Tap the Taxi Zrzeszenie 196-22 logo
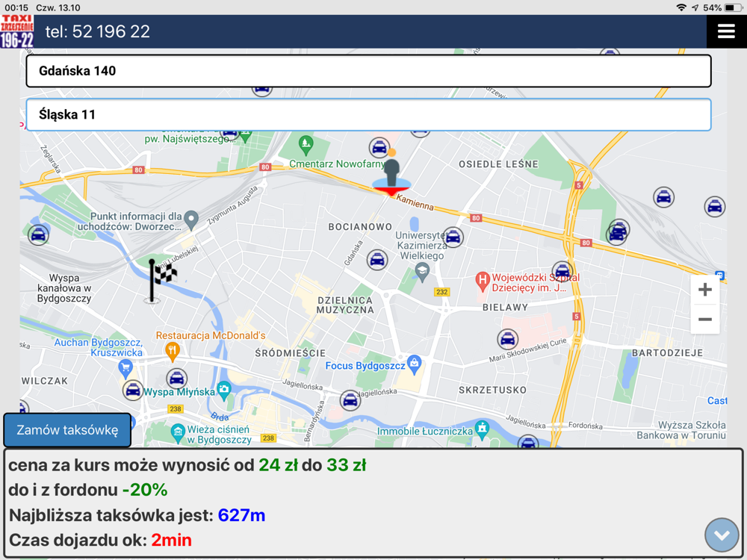This screenshot has width=747, height=560. (x=17, y=31)
